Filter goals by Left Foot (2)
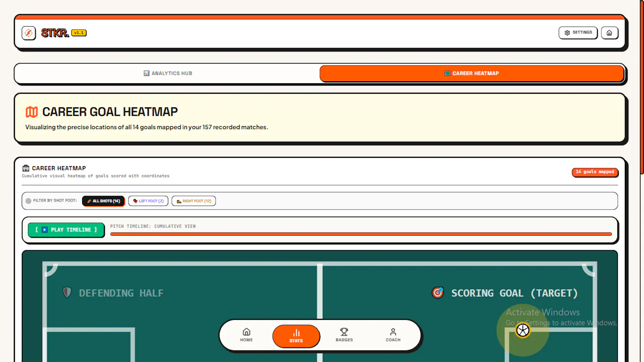 pyautogui.click(x=148, y=201)
